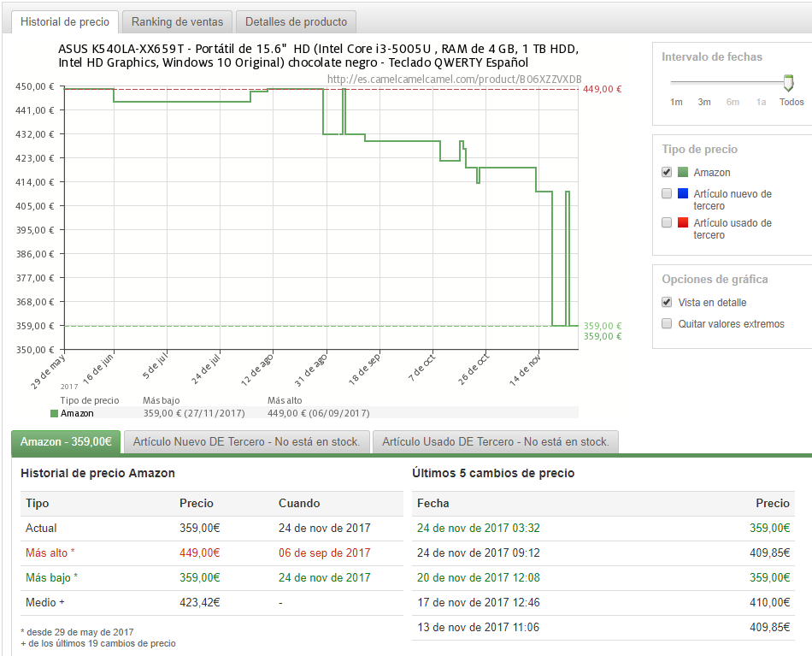Check Quitar valores extremos option
Viewport: 812px width, 656px height.
pyautogui.click(x=667, y=323)
